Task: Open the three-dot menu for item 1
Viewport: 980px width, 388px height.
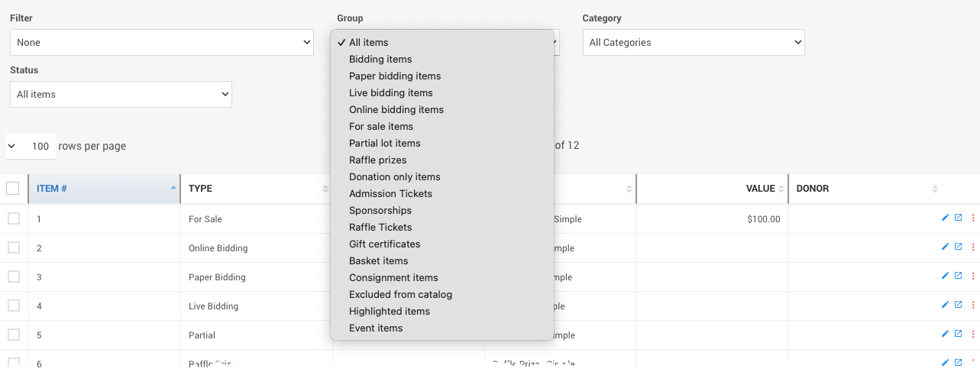Action: (972, 218)
